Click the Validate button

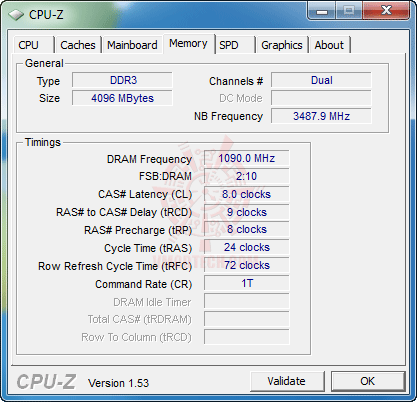[287, 381]
